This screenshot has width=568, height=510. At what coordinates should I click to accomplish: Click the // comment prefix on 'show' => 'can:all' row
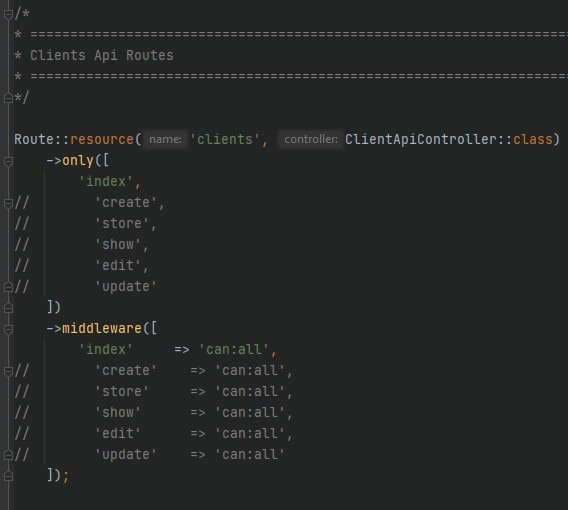click(21, 413)
